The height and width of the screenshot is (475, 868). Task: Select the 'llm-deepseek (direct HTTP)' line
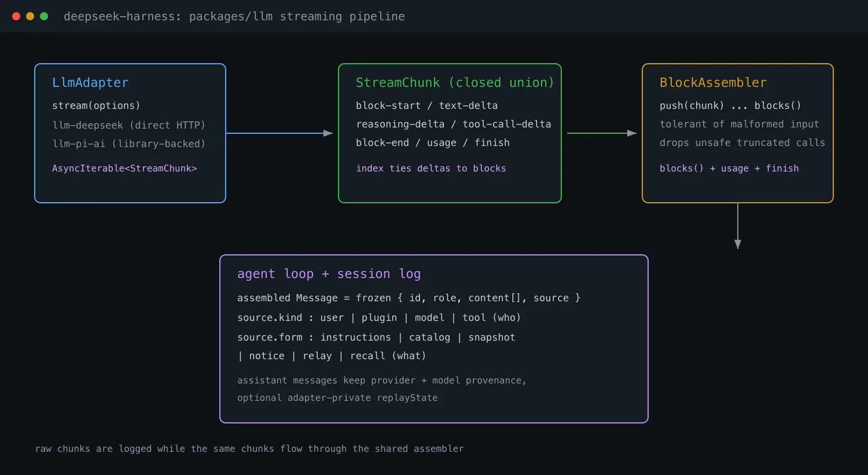point(129,125)
